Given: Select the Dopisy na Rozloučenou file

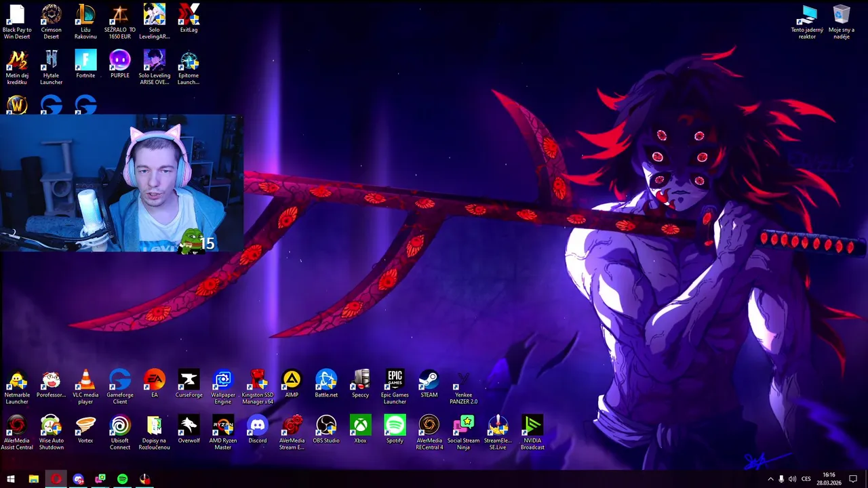Looking at the screenshot, I should (154, 432).
